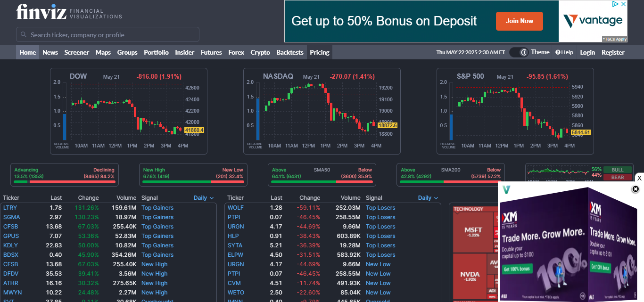Open the SYTA ticker link
The width and height of the screenshot is (644, 302).
coord(235,245)
